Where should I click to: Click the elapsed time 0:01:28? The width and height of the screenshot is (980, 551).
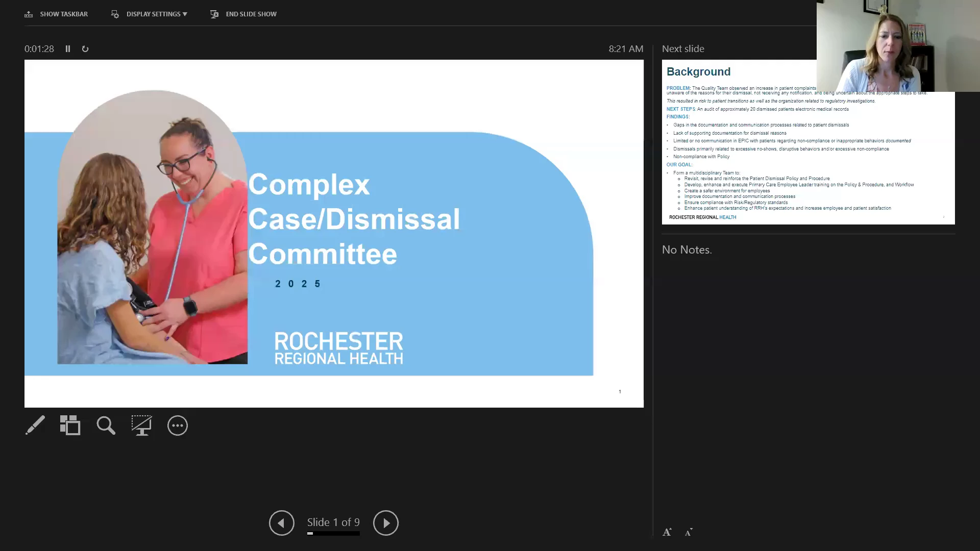(39, 48)
